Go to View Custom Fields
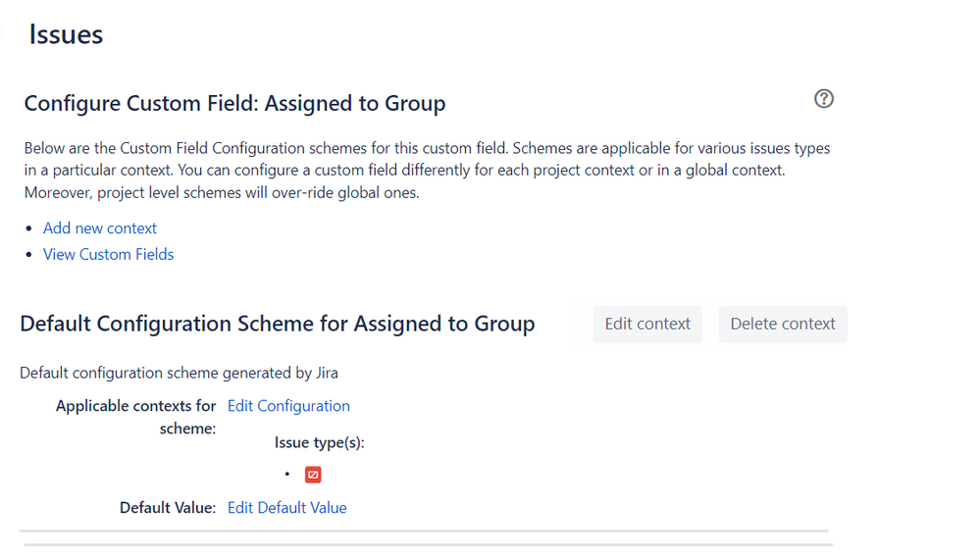Image resolution: width=980 pixels, height=555 pixels. [108, 254]
